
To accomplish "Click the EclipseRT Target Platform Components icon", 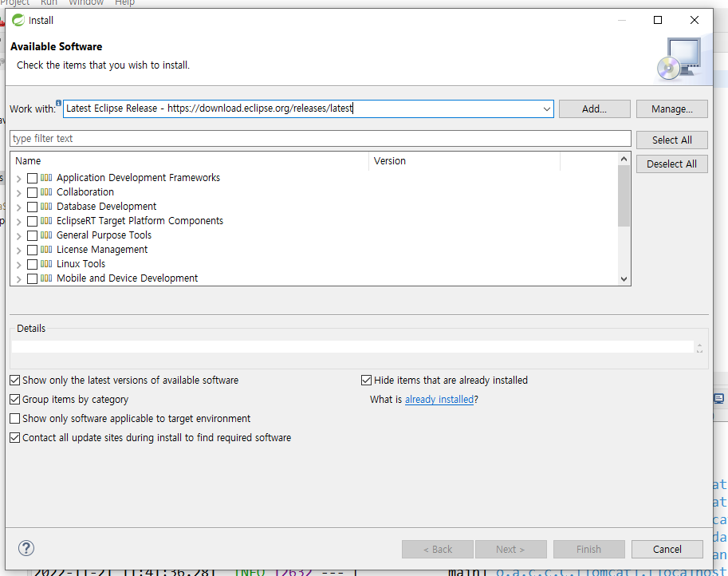I will tap(46, 221).
